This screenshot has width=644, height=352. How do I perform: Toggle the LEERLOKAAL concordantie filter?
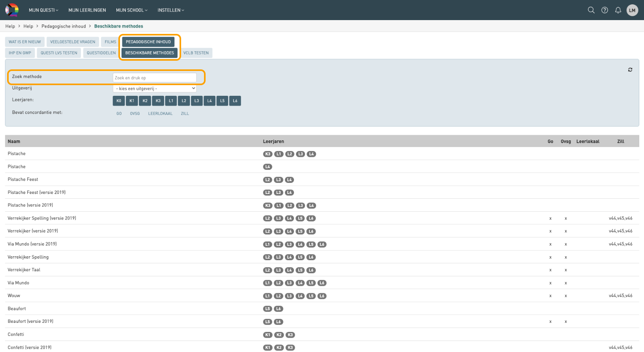[x=160, y=114]
